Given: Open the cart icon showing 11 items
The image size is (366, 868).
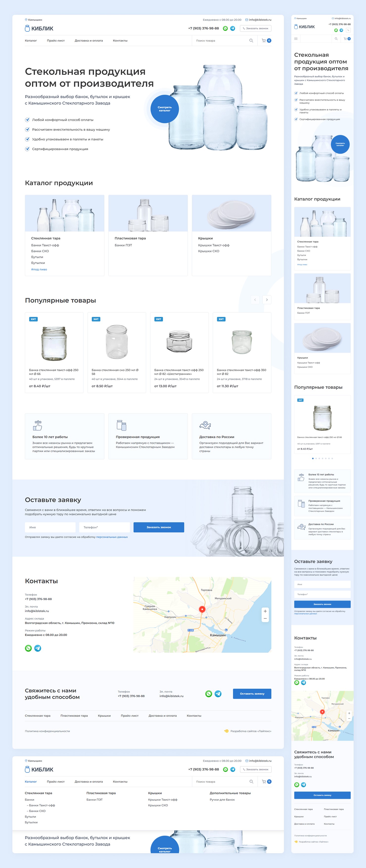Looking at the screenshot, I should [266, 781].
